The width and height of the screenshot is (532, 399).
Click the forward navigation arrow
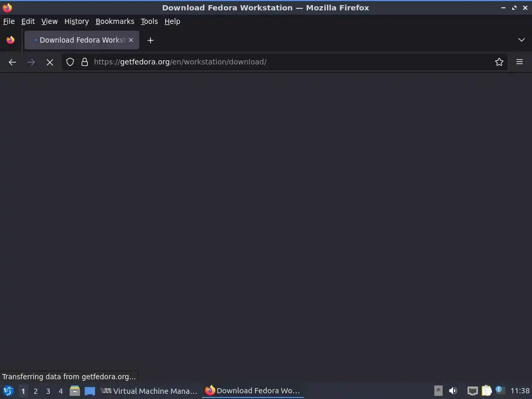pos(31,62)
